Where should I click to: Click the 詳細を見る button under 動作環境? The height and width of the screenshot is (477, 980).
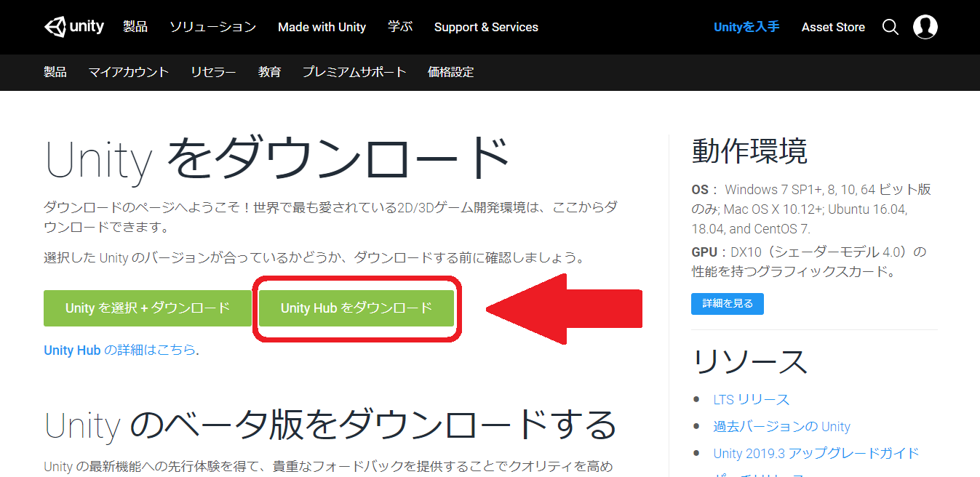click(727, 304)
